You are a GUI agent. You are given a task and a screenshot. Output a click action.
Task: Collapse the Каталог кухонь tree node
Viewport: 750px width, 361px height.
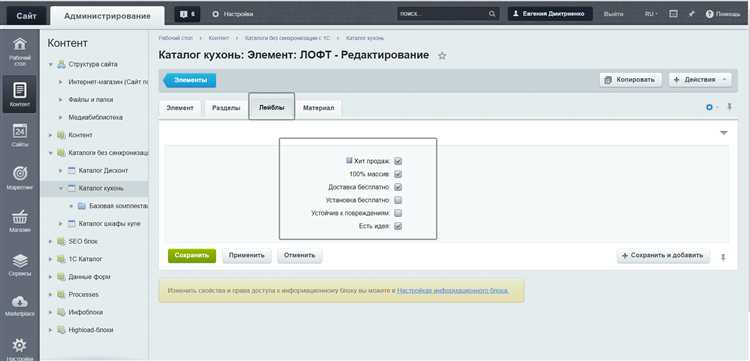[x=61, y=188]
